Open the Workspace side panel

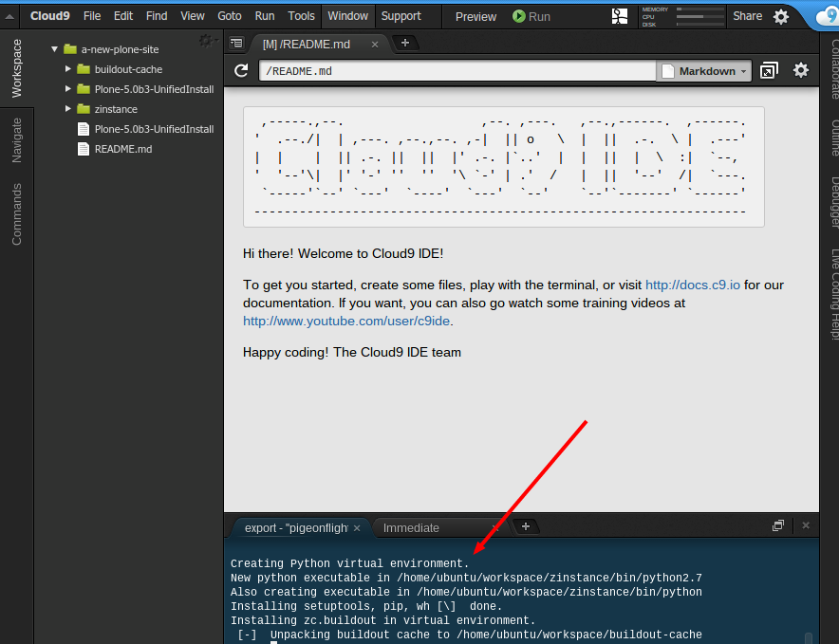(x=16, y=68)
